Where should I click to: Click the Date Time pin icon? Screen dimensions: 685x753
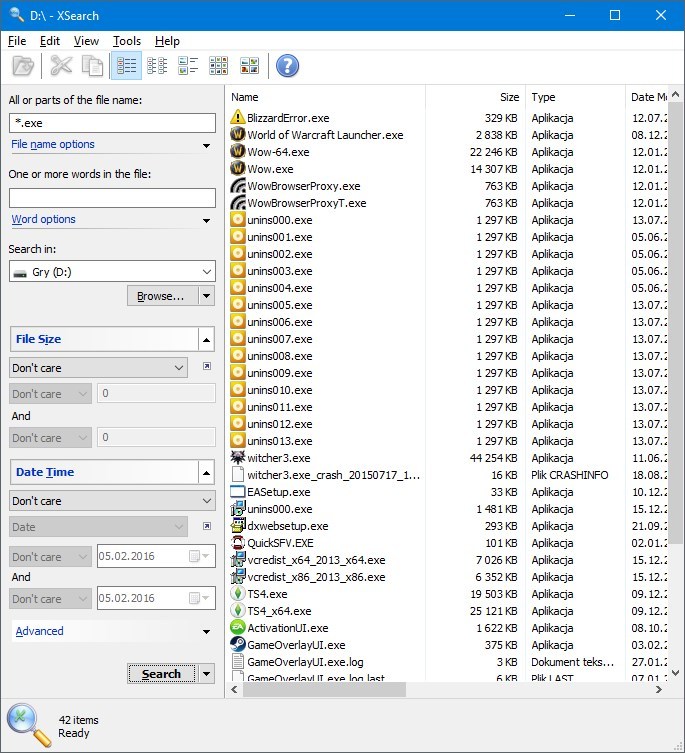[x=207, y=526]
